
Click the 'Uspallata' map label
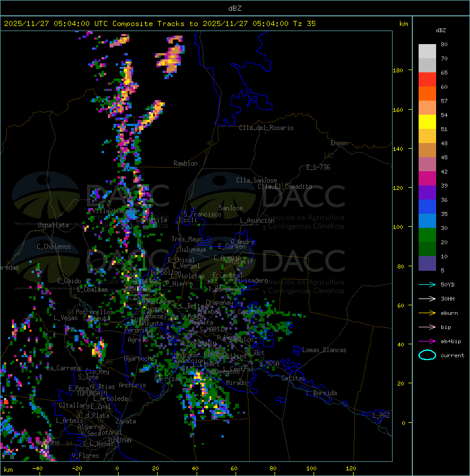point(54,225)
